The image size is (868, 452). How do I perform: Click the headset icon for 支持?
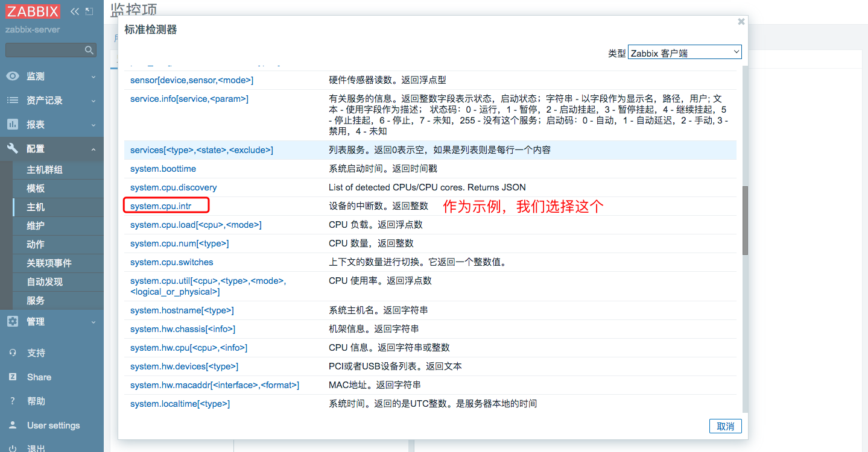(x=13, y=353)
